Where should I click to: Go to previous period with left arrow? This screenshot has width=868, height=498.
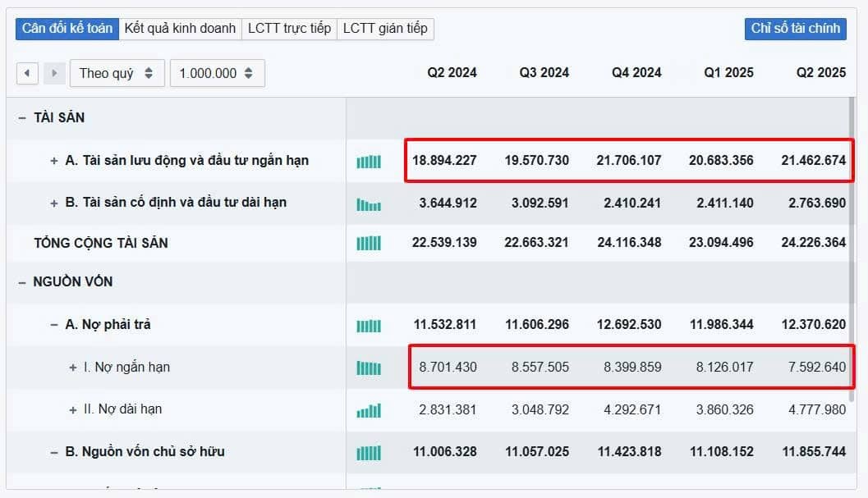click(27, 73)
